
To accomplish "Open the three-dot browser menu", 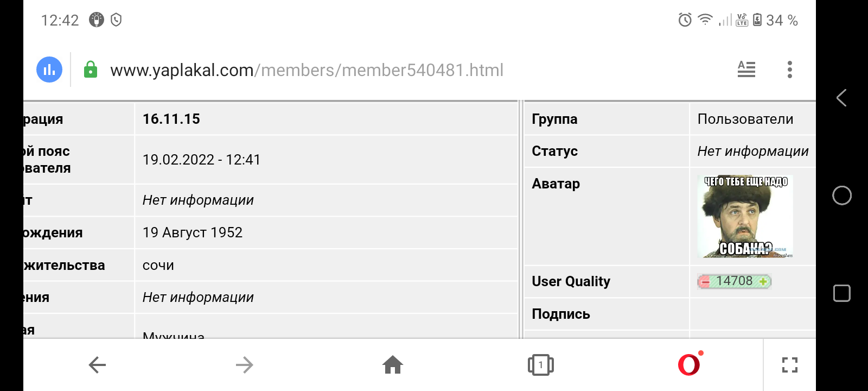I will [790, 70].
